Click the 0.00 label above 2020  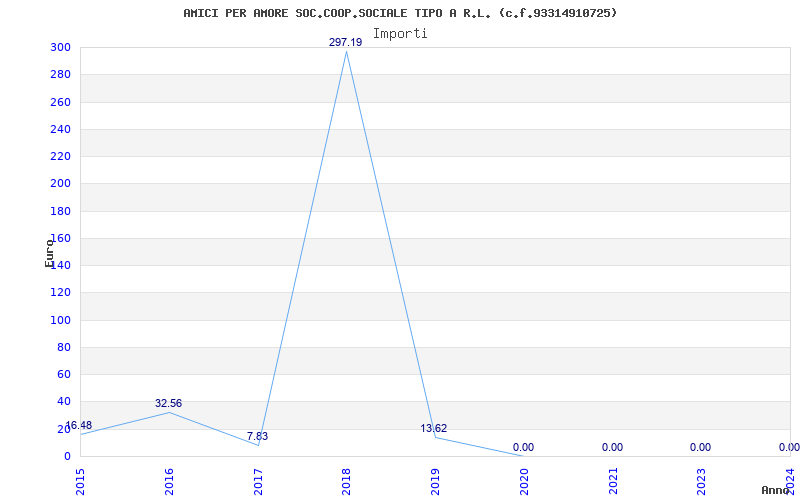pos(523,447)
